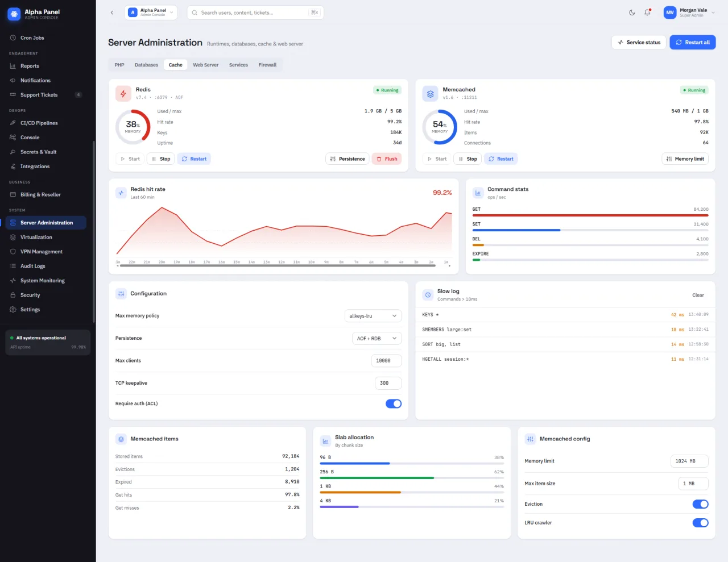728x562 pixels.
Task: Open the Max memory policy dropdown
Action: 373,316
